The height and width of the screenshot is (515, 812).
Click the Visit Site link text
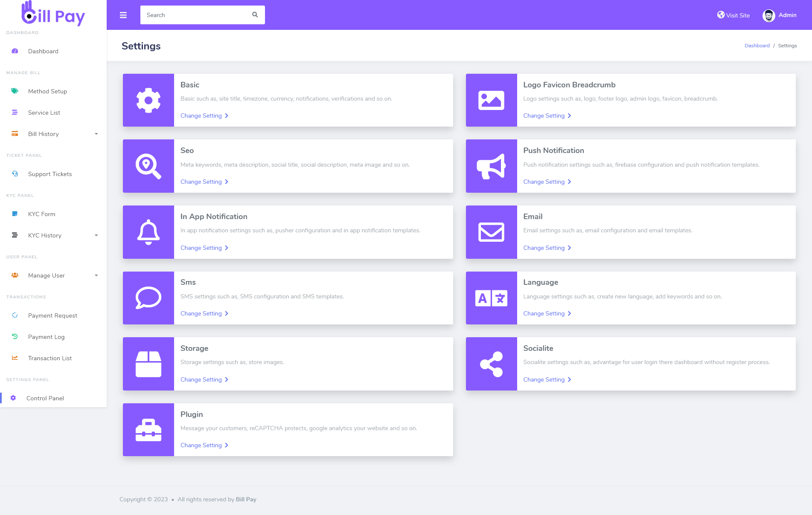click(738, 15)
